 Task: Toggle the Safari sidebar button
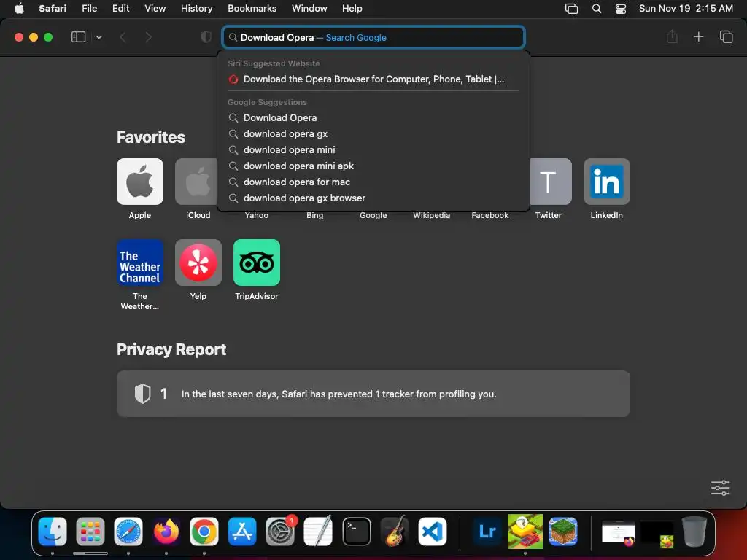click(78, 36)
